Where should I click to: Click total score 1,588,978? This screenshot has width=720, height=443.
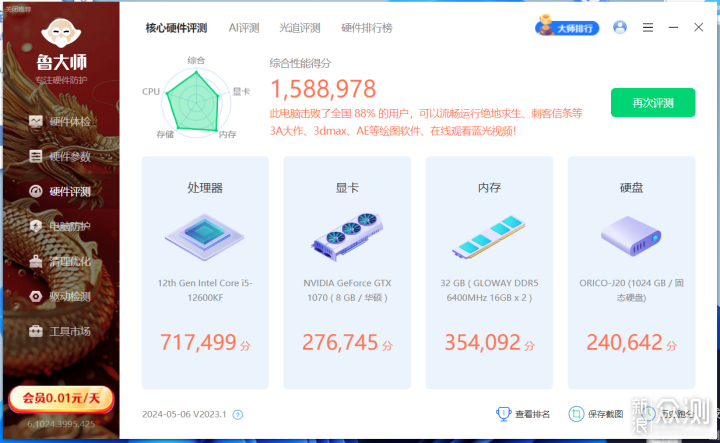pyautogui.click(x=323, y=89)
